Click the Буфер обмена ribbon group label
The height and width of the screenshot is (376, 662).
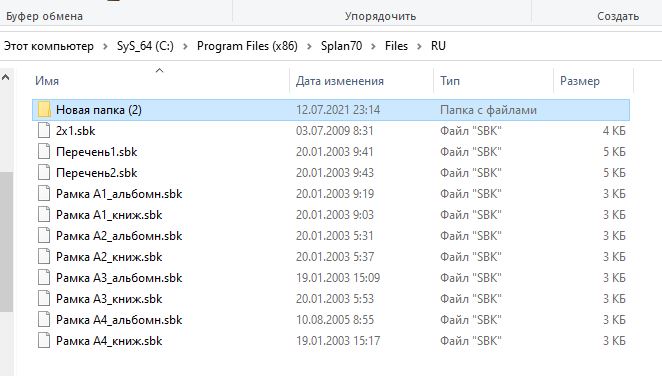(x=44, y=16)
